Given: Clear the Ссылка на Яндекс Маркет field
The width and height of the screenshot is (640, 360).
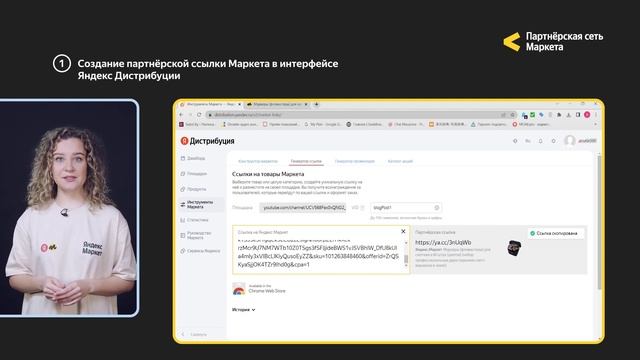Looking at the screenshot, I should pos(403,231).
